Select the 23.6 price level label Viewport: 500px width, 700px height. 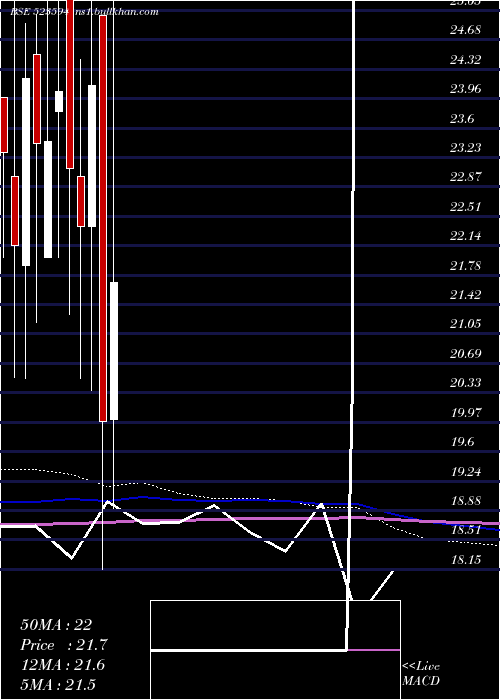(x=462, y=118)
